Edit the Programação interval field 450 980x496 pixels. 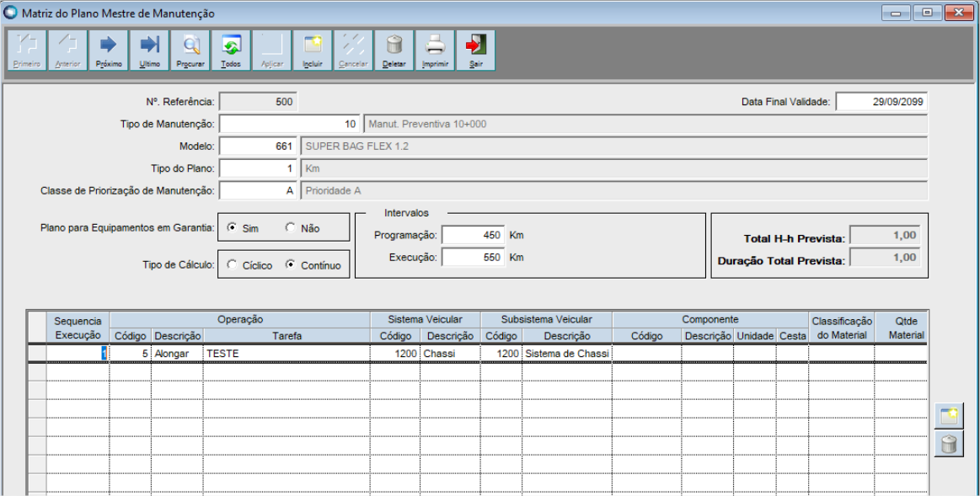(473, 236)
